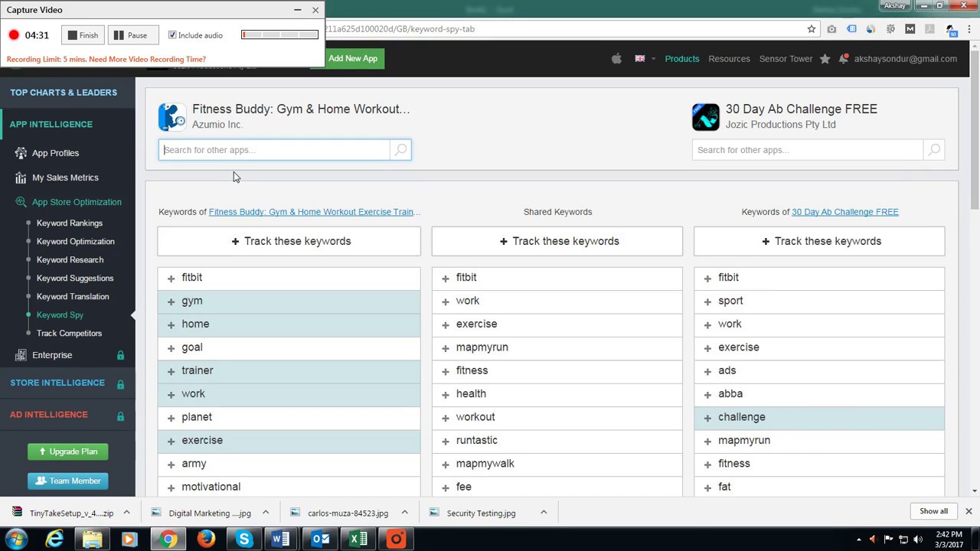
Task: Add 'gym' keyword with plus icon
Action: 171,302
